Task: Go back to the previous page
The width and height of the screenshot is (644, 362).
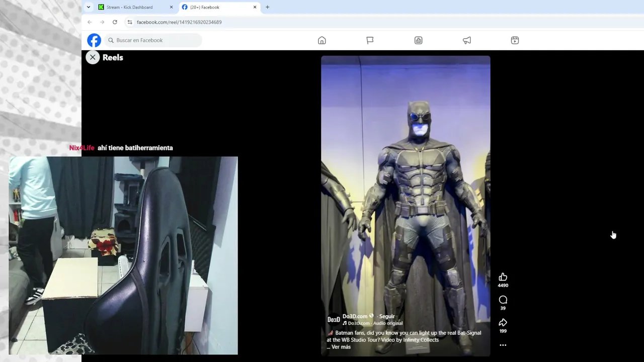Action: (x=90, y=22)
